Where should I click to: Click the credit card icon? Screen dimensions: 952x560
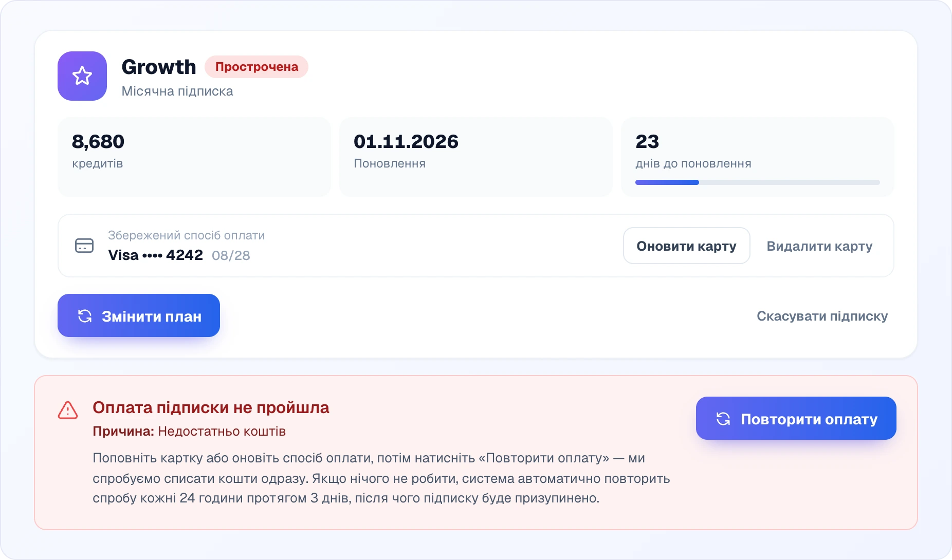click(84, 246)
